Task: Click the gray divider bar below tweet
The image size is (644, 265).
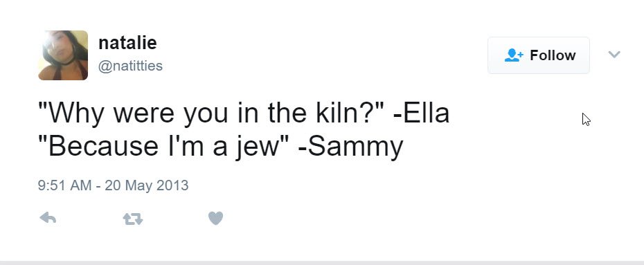Action: (322, 262)
